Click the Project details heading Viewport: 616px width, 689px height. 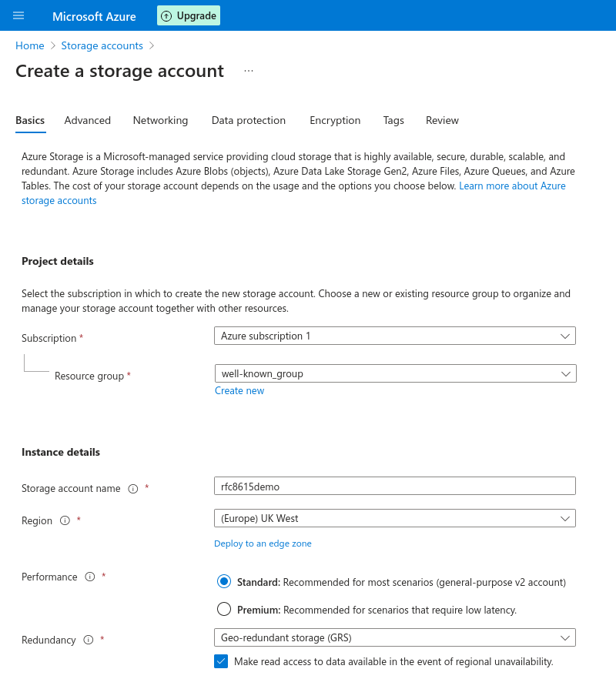pyautogui.click(x=58, y=262)
